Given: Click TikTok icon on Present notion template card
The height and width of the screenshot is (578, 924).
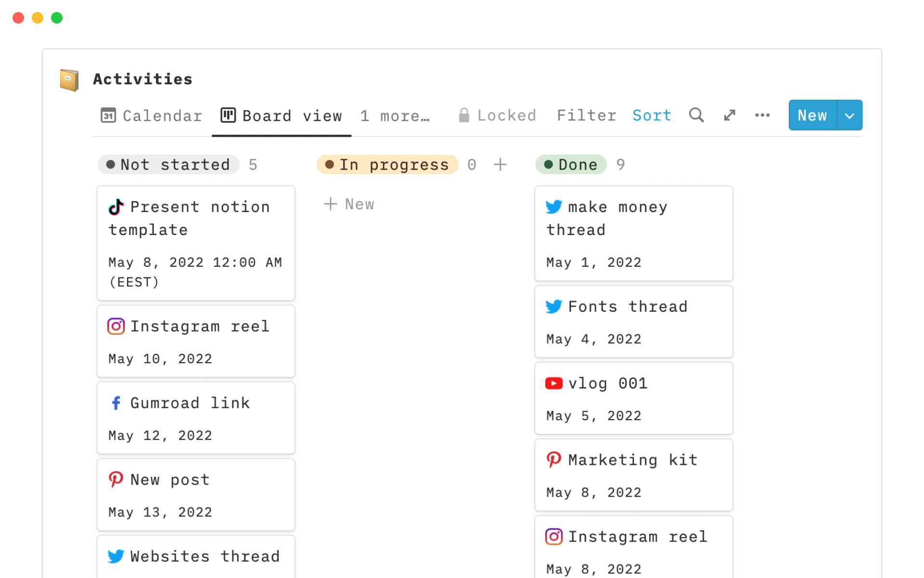Looking at the screenshot, I should tap(116, 207).
